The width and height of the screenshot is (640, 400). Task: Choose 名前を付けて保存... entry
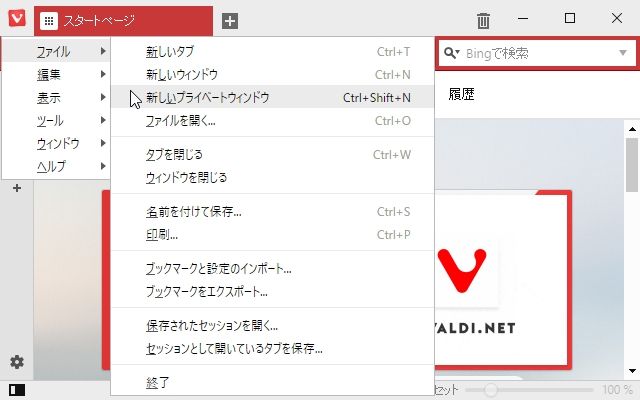tap(273, 211)
